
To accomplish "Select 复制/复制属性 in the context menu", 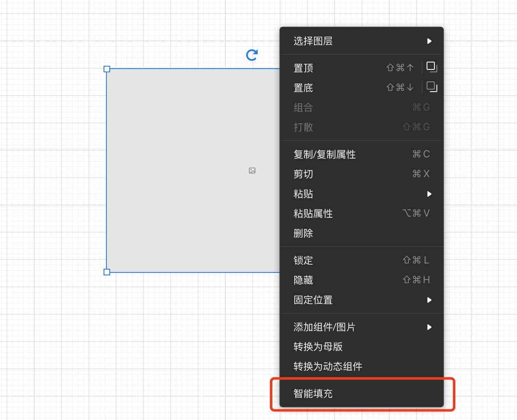I will click(361, 155).
